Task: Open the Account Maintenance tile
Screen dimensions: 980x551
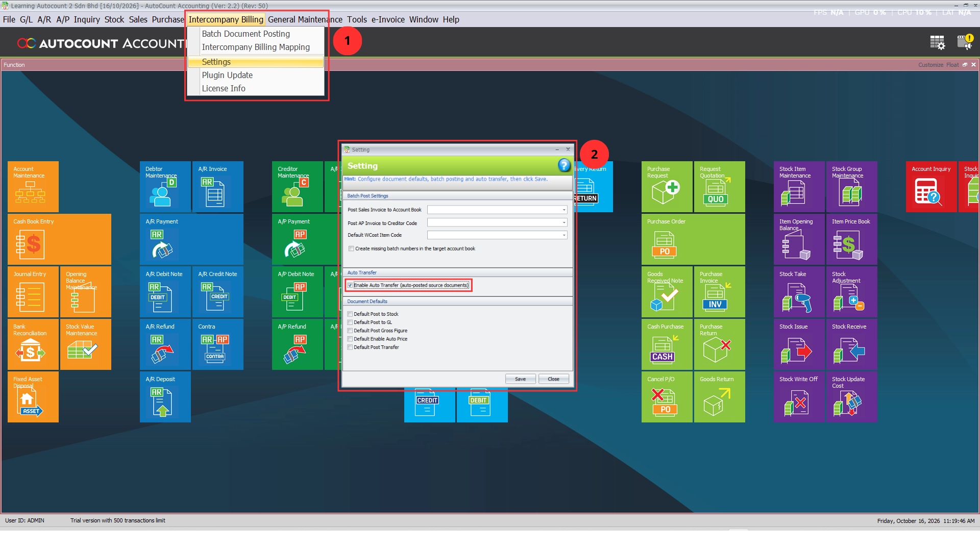Action: click(x=33, y=187)
